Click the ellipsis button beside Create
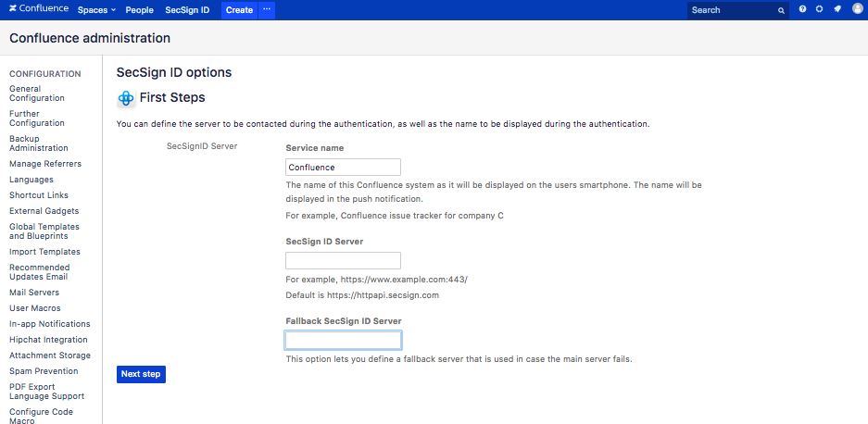868x424 pixels. point(267,10)
